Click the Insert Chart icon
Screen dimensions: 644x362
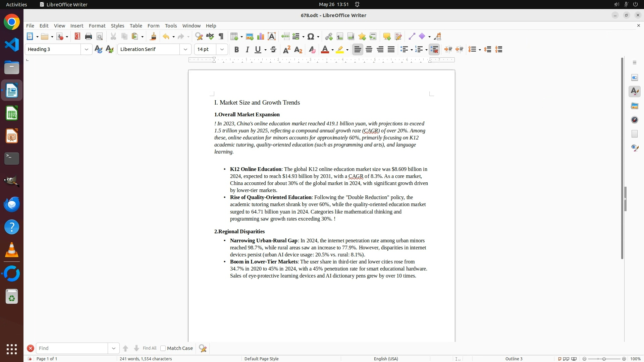click(261, 37)
